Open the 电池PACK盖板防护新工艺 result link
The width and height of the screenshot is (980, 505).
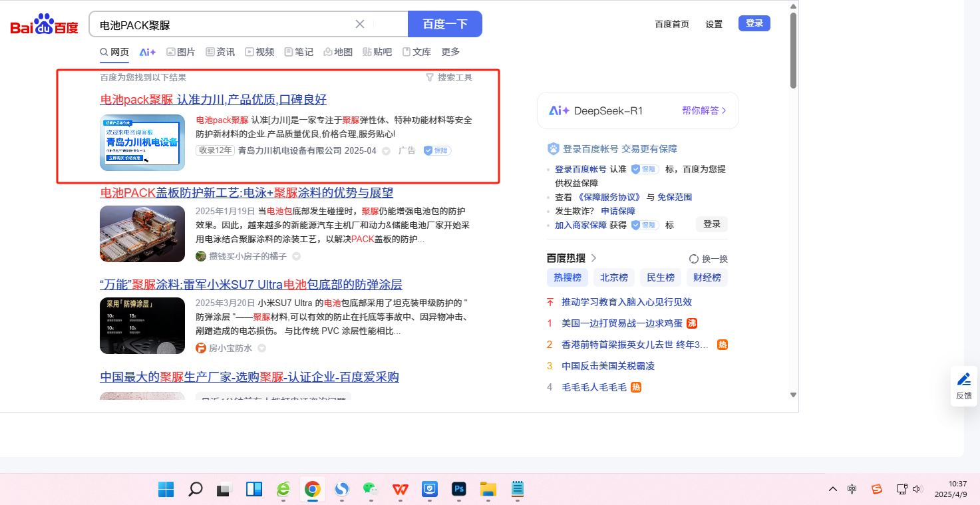click(246, 193)
